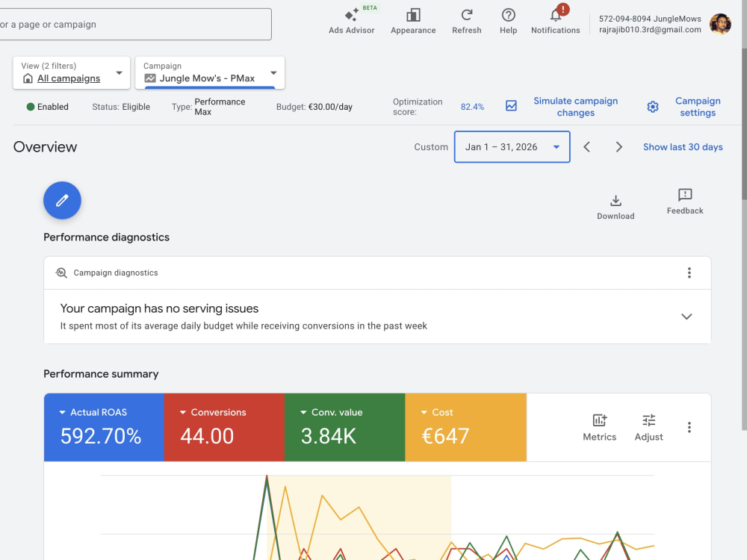Screen dimensions: 747x560
Task: Click the account email rajrajib010.3rd@gmail.com
Action: click(x=650, y=30)
